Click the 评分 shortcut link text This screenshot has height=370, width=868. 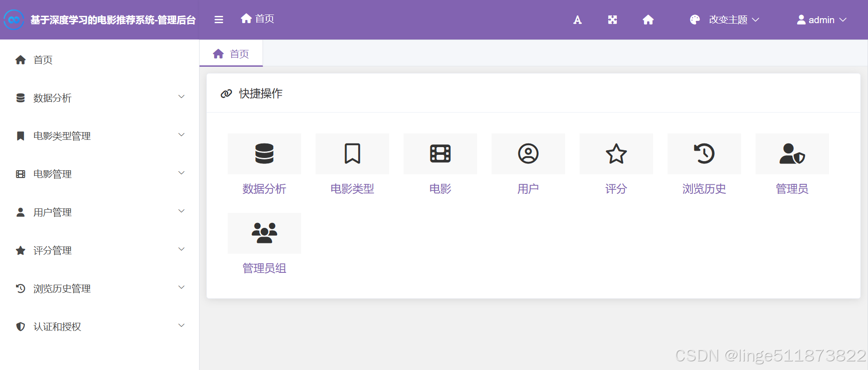[x=616, y=189]
